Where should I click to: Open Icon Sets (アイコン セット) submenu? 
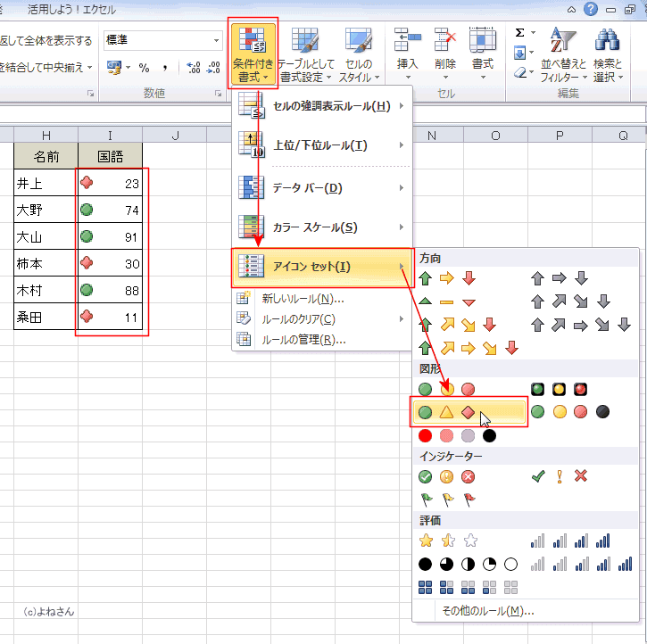point(322,267)
